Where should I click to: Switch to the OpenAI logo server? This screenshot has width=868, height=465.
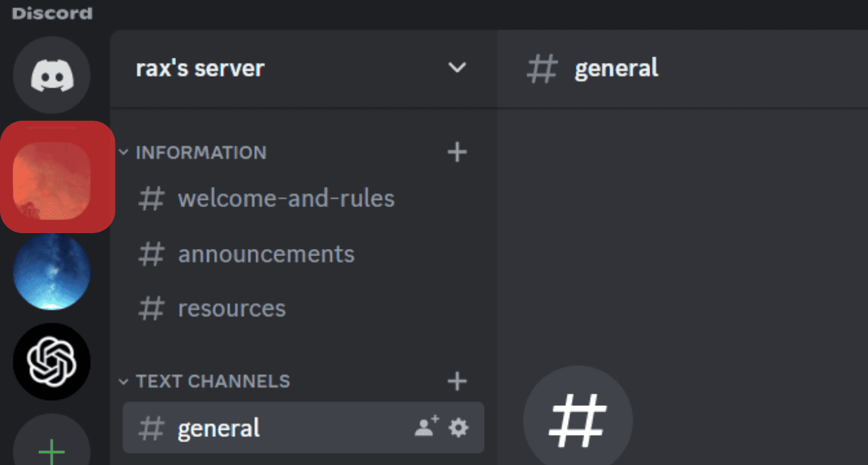point(51,361)
